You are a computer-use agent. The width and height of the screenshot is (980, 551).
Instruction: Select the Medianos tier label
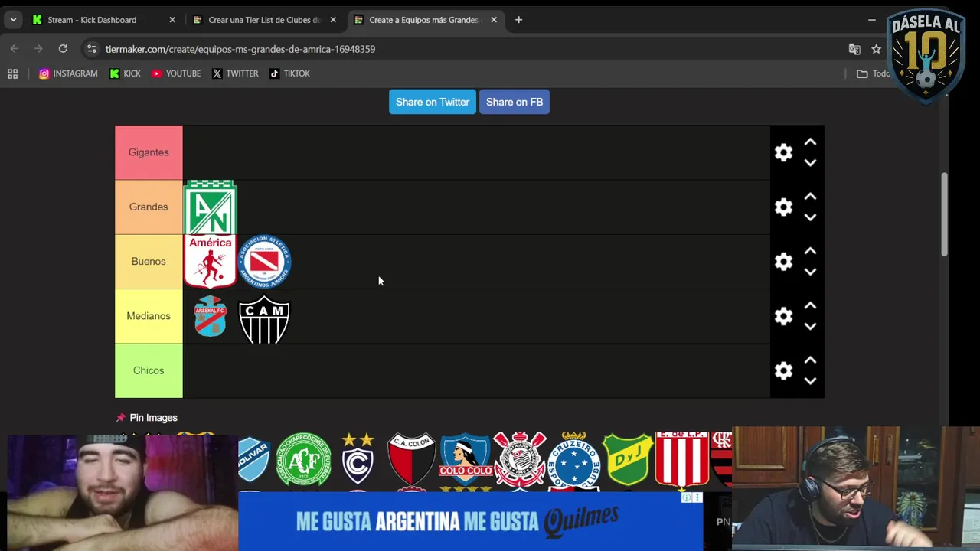[149, 316]
